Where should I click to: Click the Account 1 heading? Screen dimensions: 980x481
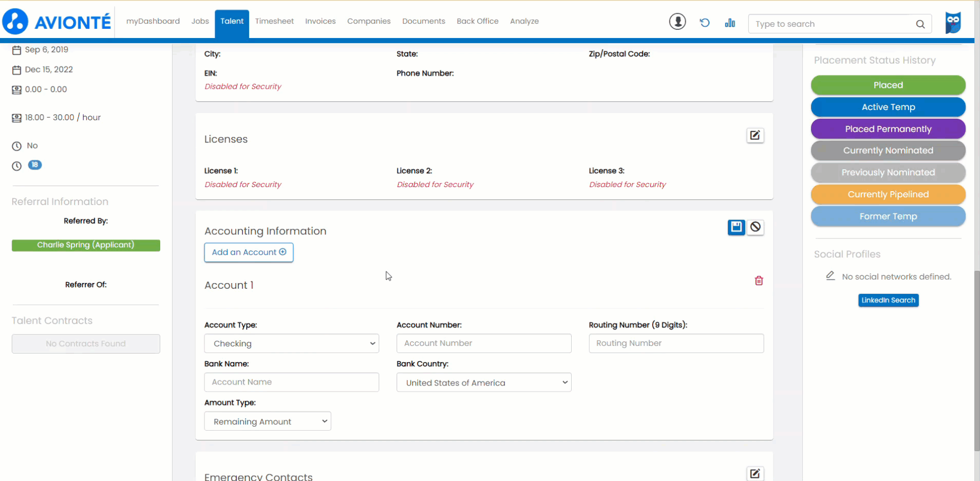229,285
